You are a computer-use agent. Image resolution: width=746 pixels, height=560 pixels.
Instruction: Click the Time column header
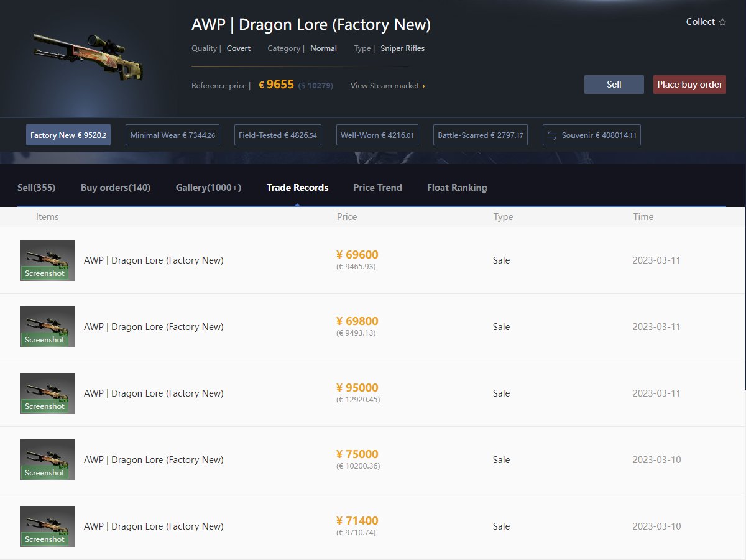[643, 217]
